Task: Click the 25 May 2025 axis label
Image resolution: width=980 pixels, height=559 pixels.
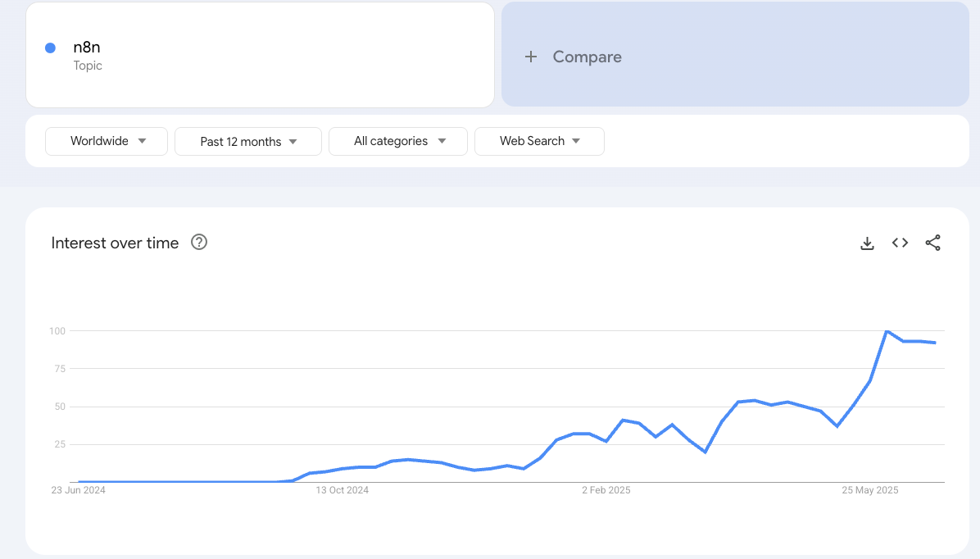Action: tap(870, 490)
